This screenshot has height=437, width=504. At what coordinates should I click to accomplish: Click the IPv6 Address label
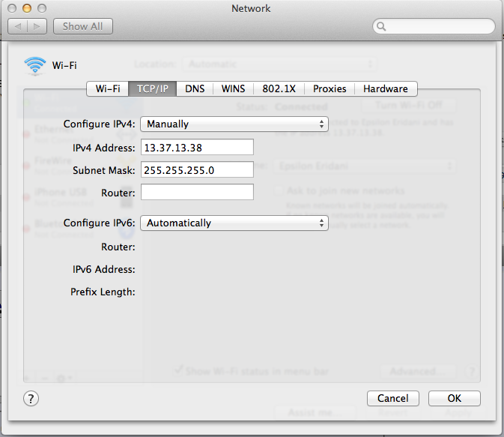(104, 269)
